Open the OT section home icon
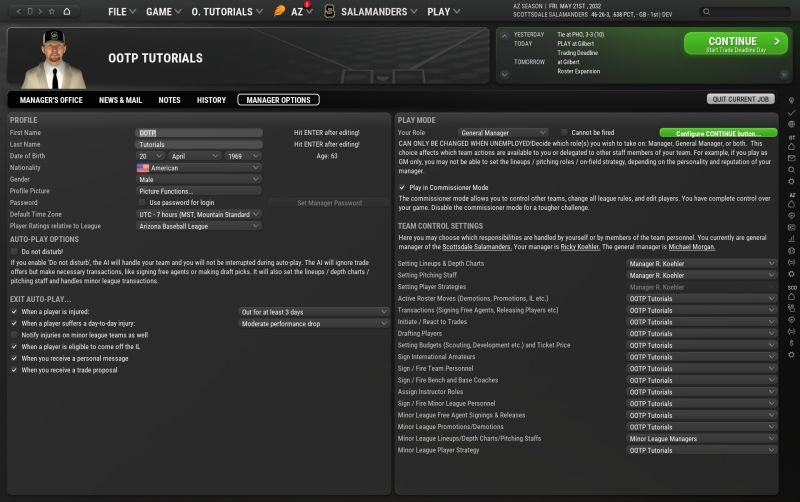800x502 pixels. 791,146
